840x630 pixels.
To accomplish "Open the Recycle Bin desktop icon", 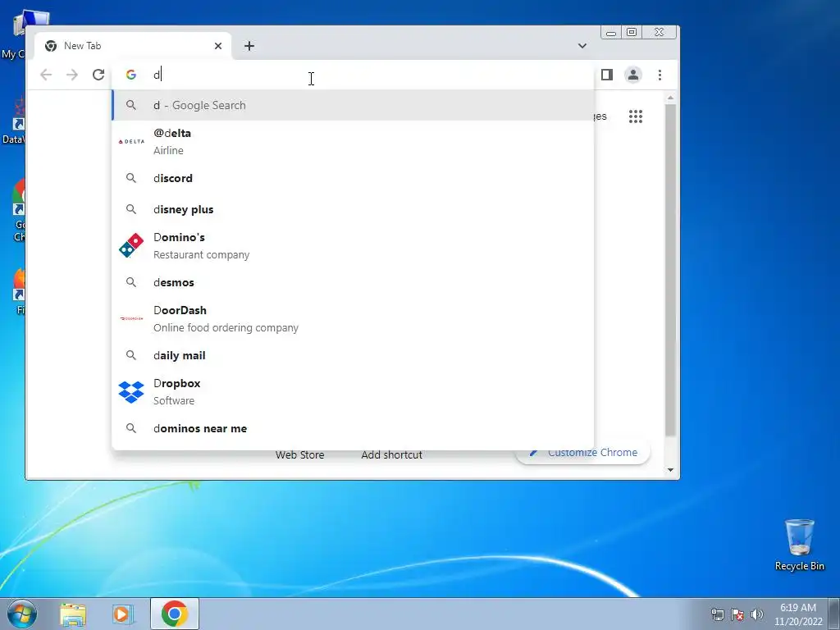I will [799, 545].
